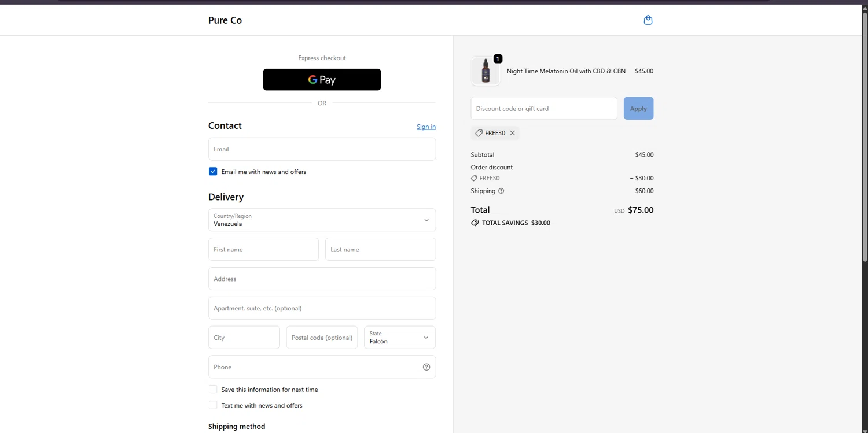
Task: Click the Pure Co store logo
Action: click(x=225, y=20)
